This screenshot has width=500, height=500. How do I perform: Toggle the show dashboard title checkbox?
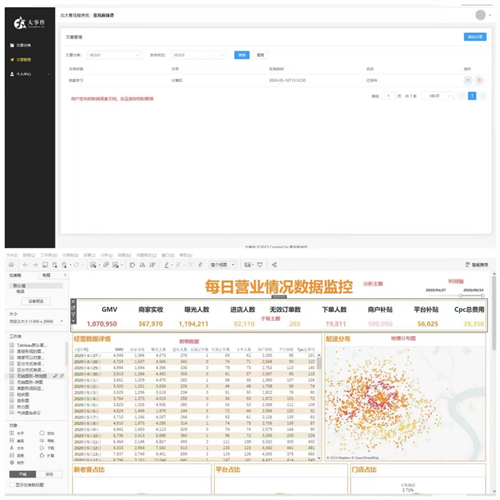pos(12,485)
